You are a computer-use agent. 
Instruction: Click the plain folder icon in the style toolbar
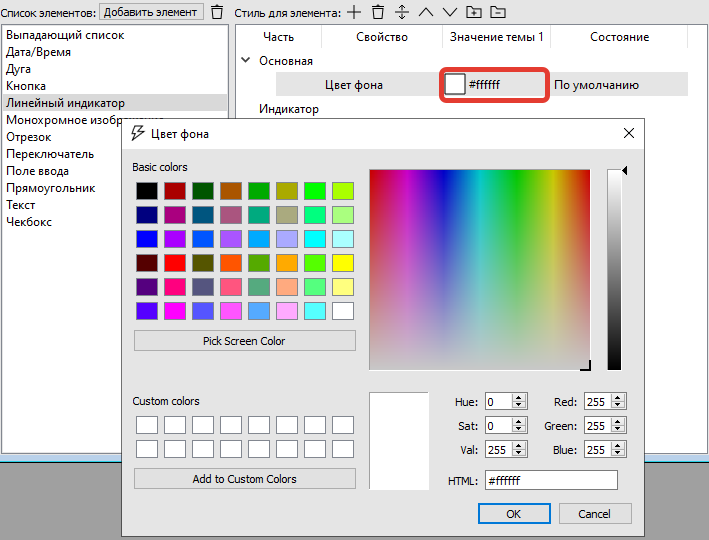pyautogui.click(x=497, y=12)
